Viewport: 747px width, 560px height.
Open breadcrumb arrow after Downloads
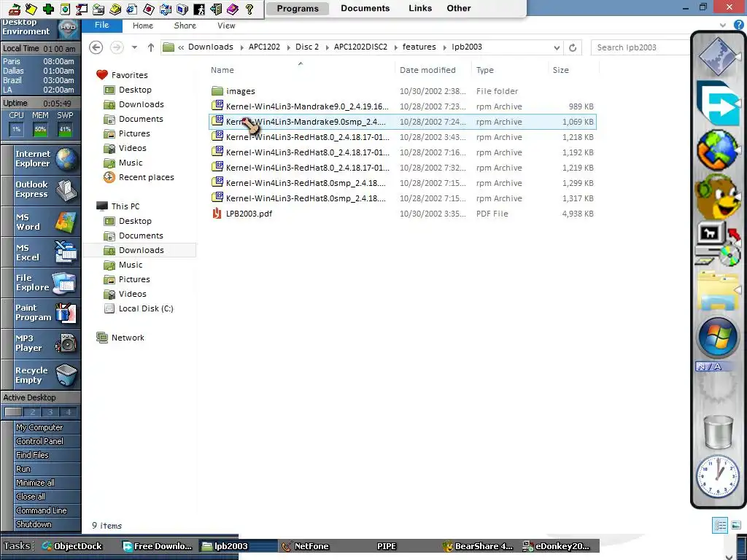241,47
